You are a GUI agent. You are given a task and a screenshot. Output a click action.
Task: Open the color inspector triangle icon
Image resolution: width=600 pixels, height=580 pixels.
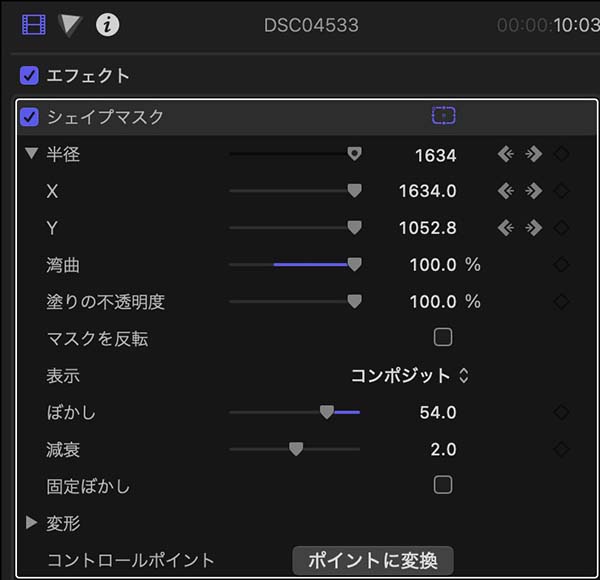[70, 24]
